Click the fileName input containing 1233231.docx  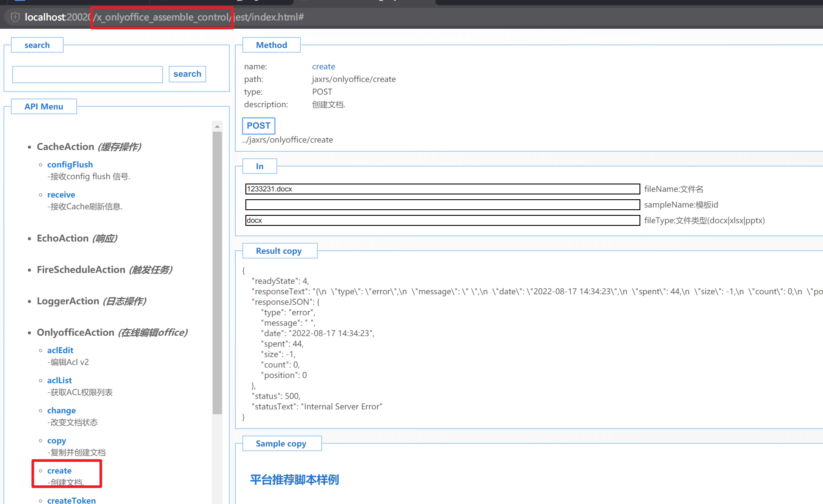click(442, 189)
